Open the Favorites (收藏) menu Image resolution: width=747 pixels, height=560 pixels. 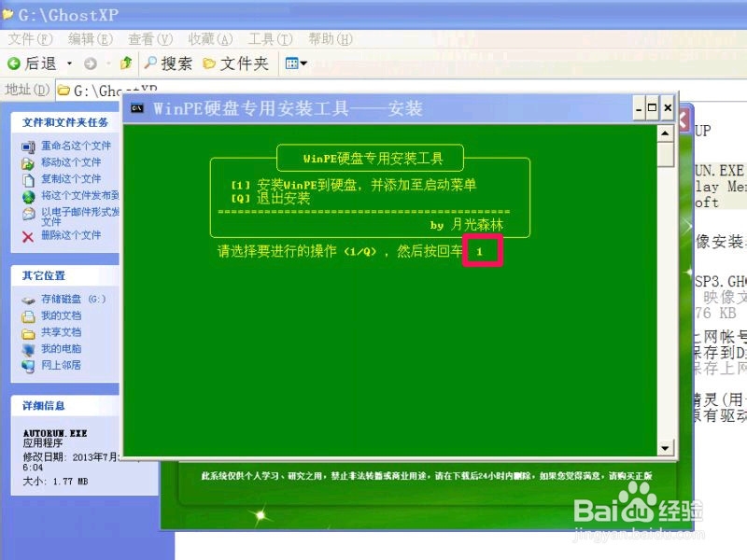pyautogui.click(x=210, y=39)
